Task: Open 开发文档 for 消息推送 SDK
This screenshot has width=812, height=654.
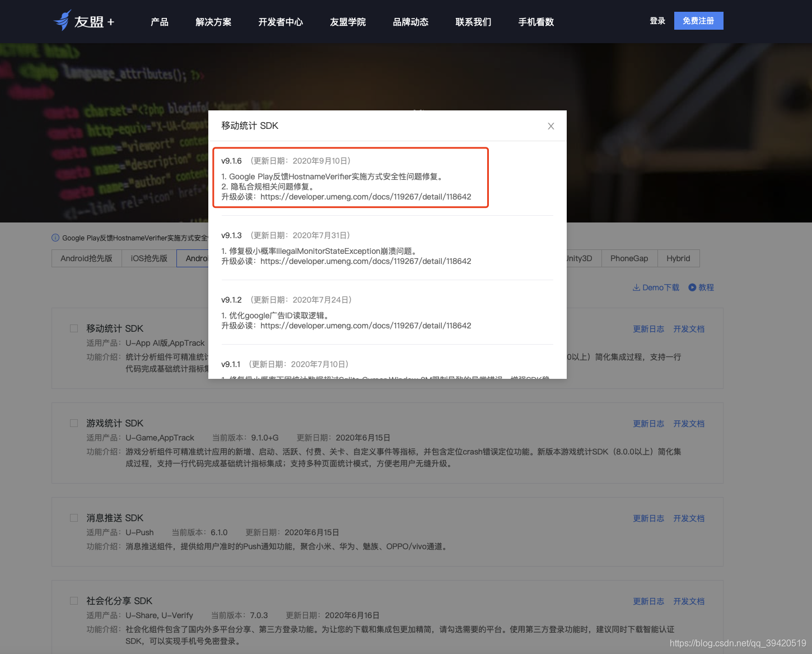Action: (x=689, y=518)
